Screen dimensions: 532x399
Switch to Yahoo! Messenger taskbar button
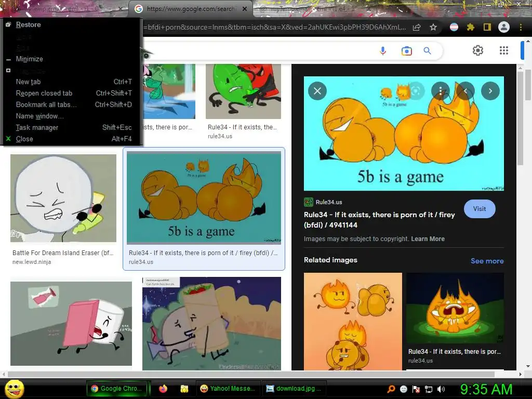(228, 389)
